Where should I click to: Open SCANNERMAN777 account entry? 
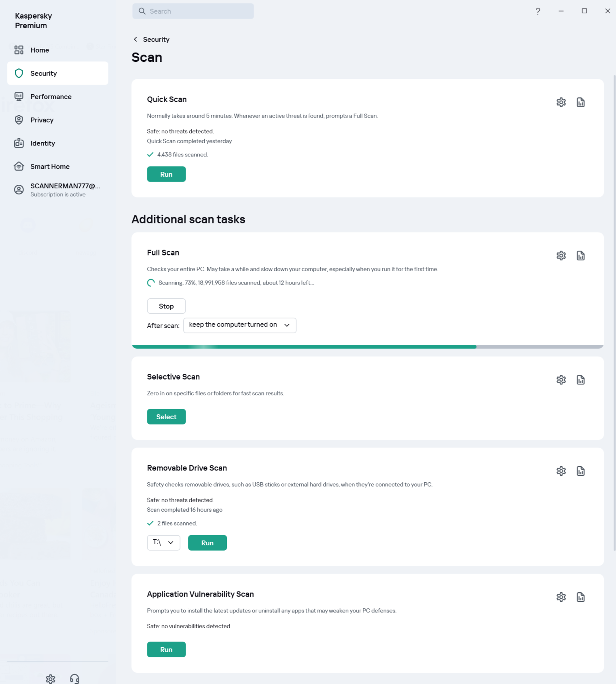57,190
